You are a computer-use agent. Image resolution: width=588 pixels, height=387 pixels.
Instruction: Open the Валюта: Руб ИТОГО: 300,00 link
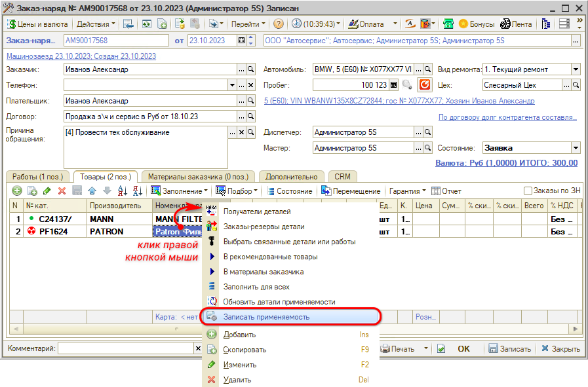click(506, 163)
